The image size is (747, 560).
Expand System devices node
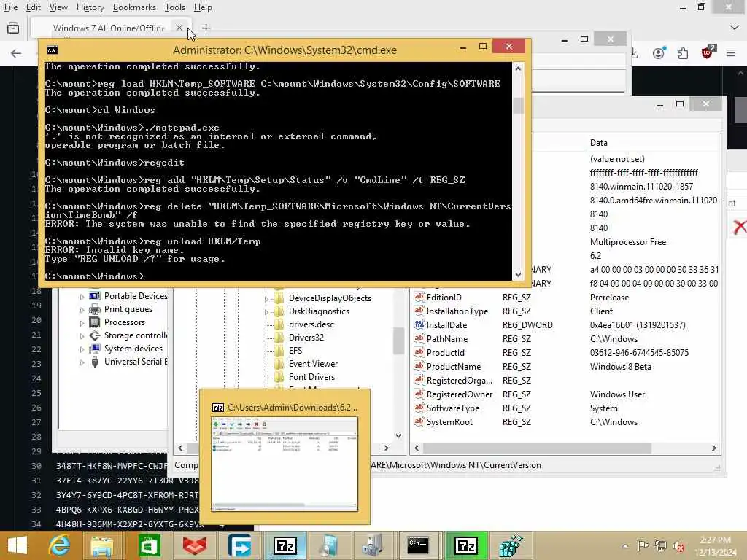tap(82, 349)
